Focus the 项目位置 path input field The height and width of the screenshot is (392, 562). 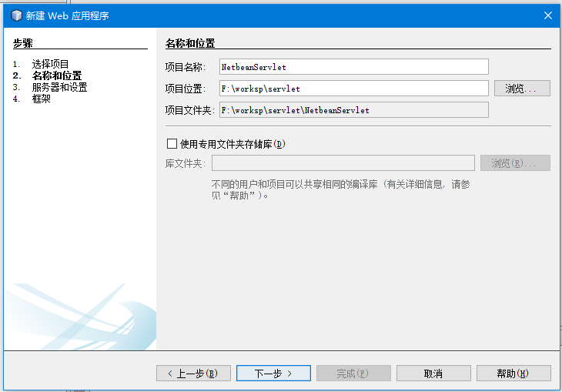[x=353, y=89]
